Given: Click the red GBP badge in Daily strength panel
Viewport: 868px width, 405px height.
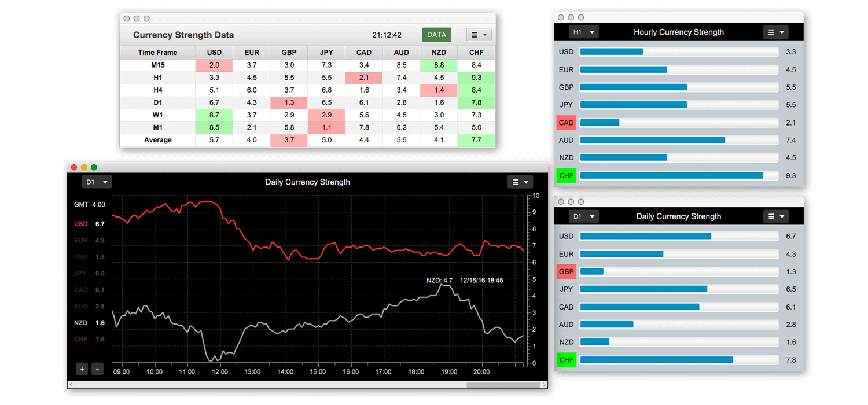Looking at the screenshot, I should pyautogui.click(x=566, y=271).
